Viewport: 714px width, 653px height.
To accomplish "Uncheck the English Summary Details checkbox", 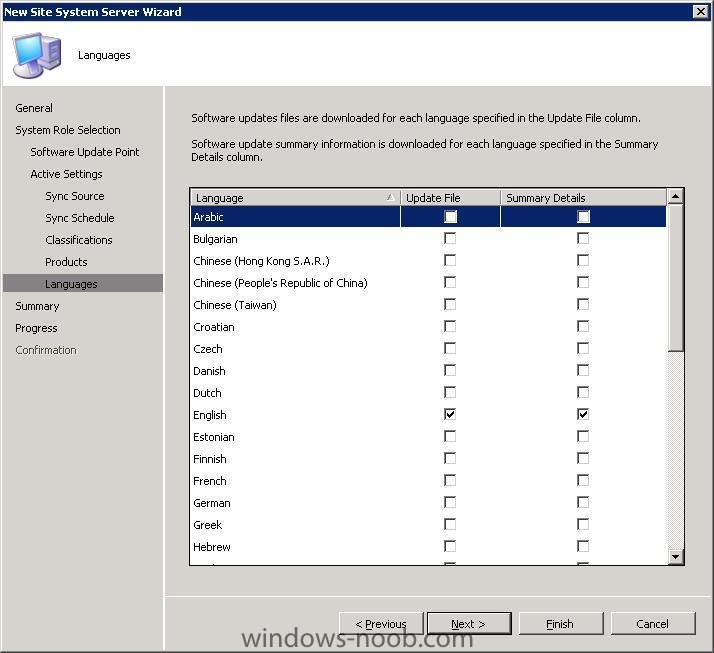I will point(583,414).
